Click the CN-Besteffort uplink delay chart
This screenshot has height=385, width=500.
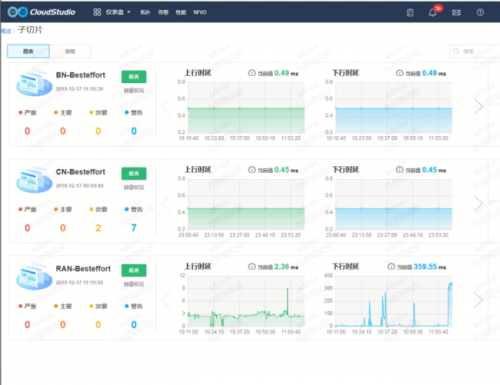(x=246, y=204)
